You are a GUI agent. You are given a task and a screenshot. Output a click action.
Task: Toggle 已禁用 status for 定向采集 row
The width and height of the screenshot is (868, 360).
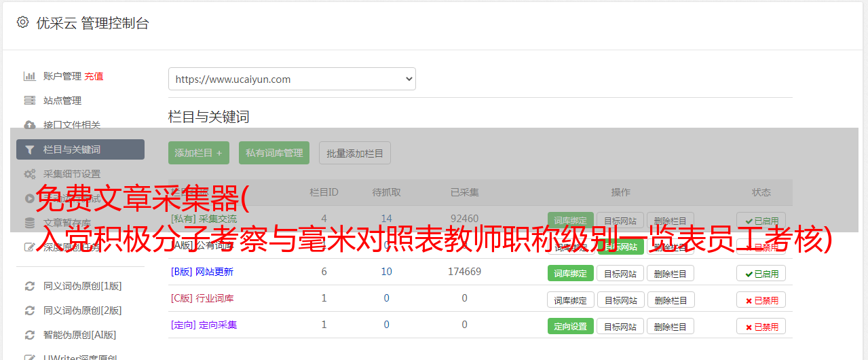[x=761, y=326]
